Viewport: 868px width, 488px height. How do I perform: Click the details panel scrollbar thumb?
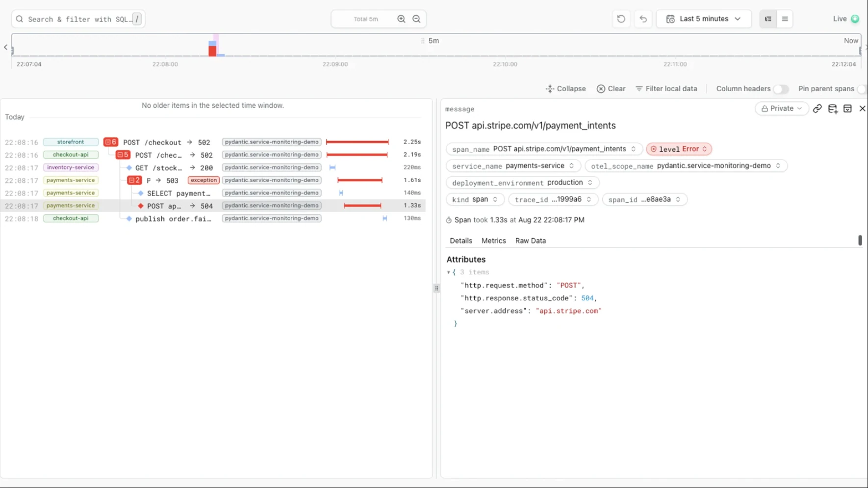click(x=860, y=240)
